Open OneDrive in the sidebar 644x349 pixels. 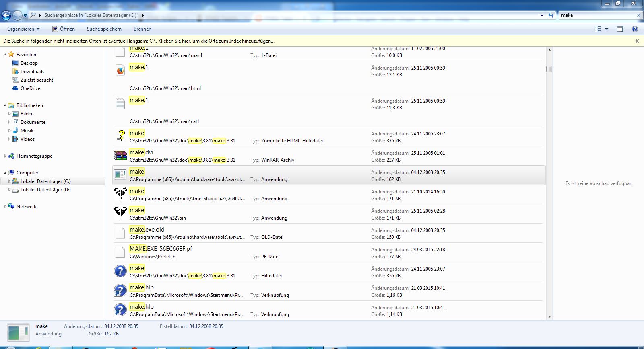30,88
